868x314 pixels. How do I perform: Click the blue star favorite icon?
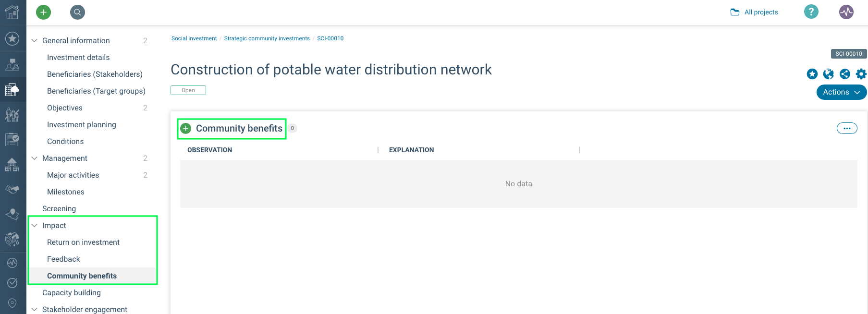pos(812,74)
